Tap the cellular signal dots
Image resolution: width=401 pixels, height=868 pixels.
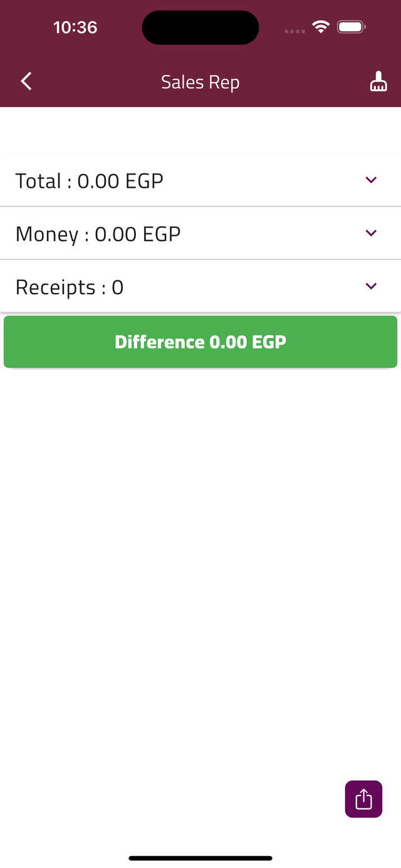click(x=294, y=31)
